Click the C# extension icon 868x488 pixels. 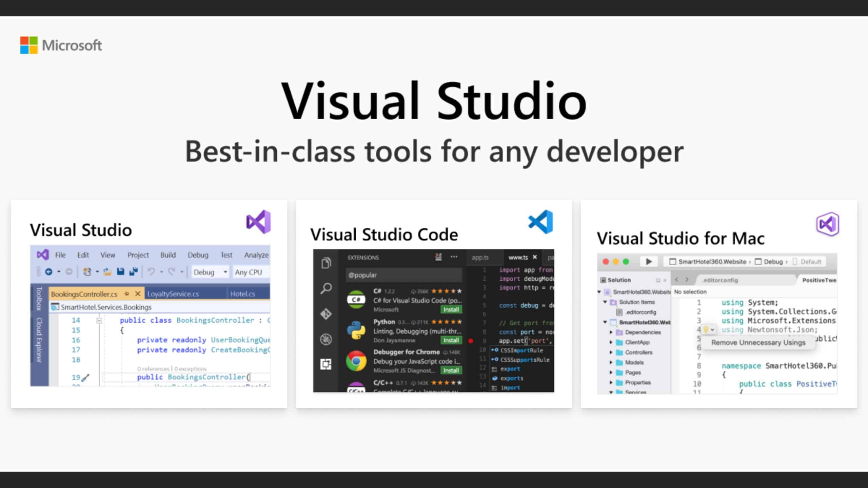pos(356,300)
